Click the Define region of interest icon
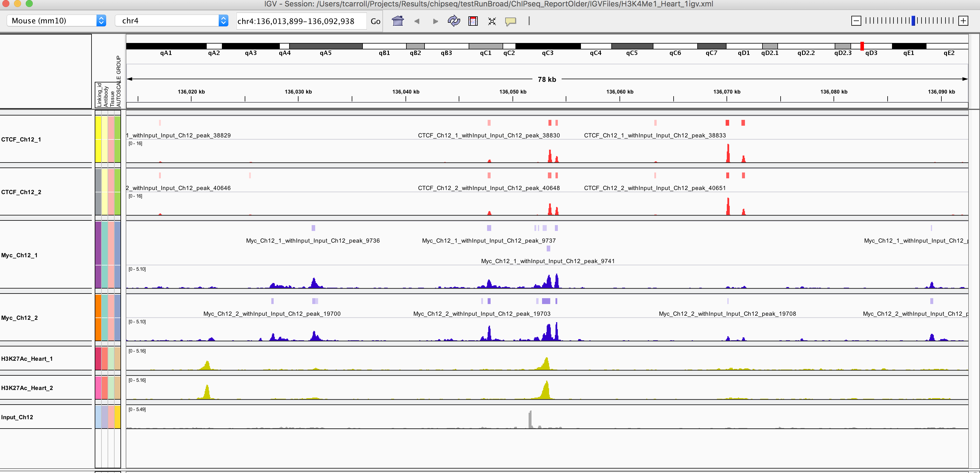The height and width of the screenshot is (473, 980). point(473,21)
